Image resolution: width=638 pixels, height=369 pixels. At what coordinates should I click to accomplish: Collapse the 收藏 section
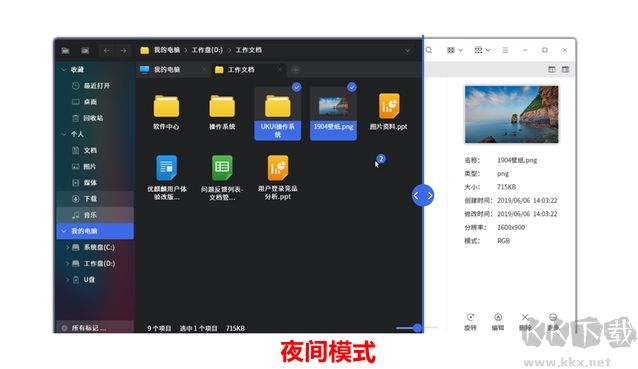[64, 70]
